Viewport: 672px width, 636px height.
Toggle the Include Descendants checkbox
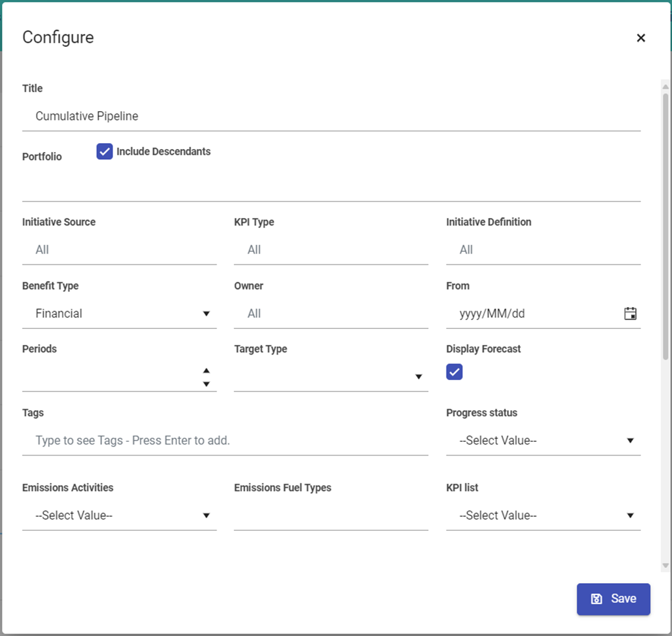pyautogui.click(x=104, y=151)
